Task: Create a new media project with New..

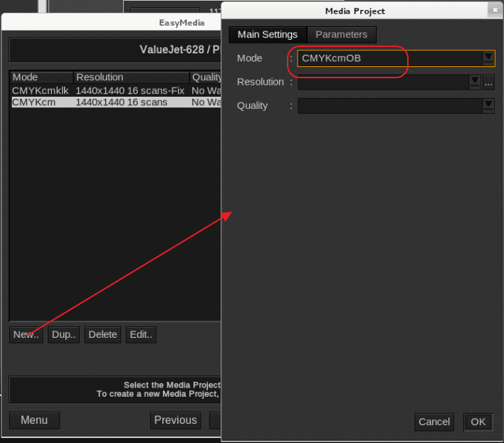Action: [x=26, y=335]
